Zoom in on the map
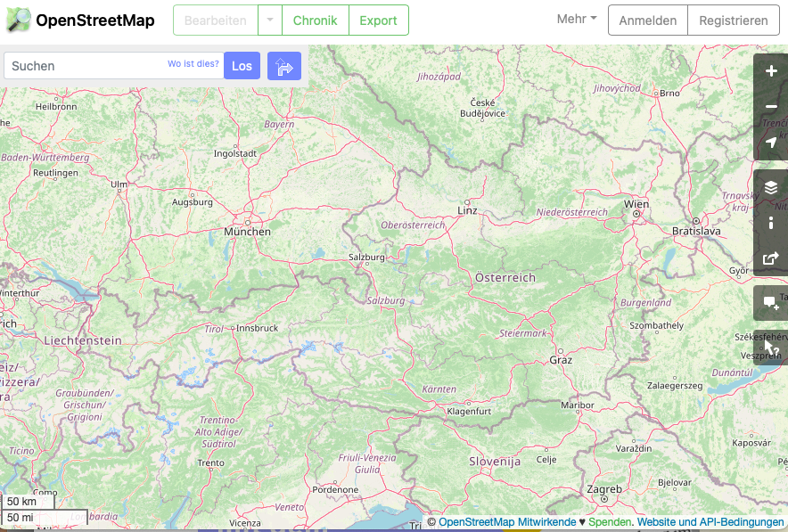This screenshot has height=532, width=788. (771, 71)
